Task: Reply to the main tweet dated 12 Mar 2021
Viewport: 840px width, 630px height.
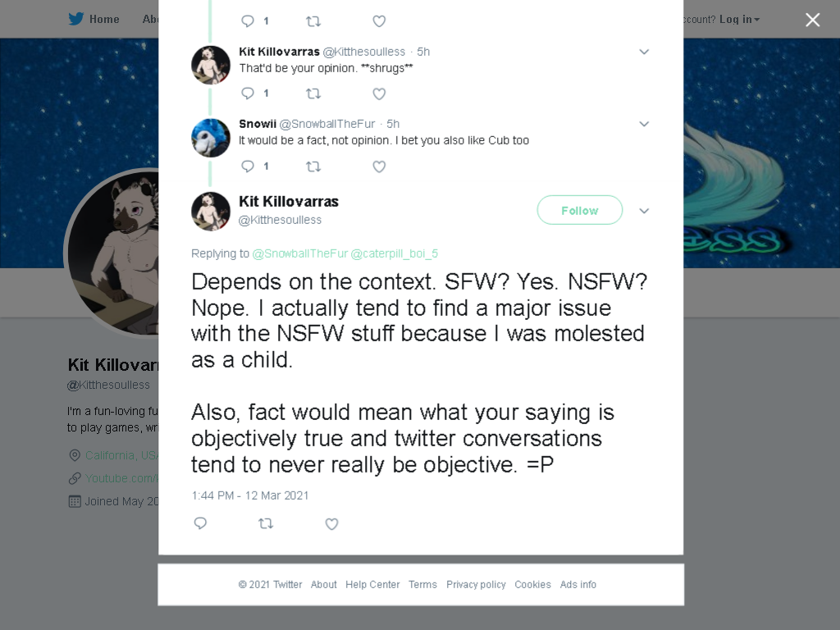Action: [x=200, y=523]
